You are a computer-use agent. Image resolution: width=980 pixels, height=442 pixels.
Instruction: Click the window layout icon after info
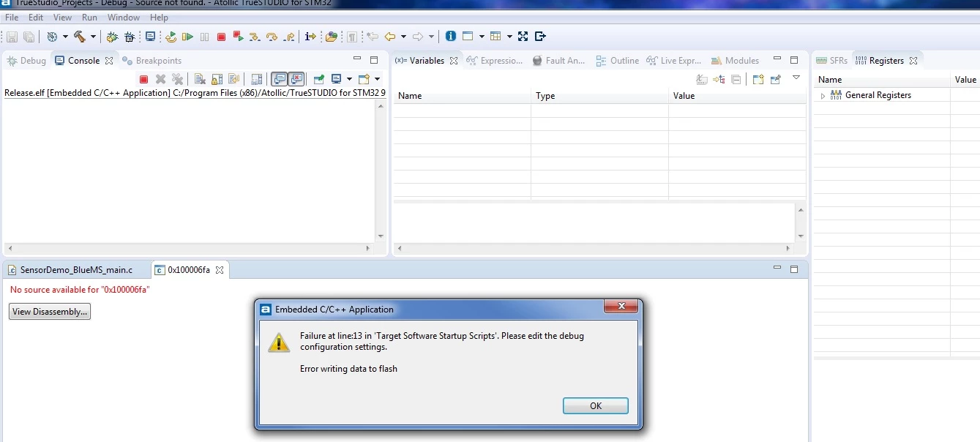[x=468, y=37]
